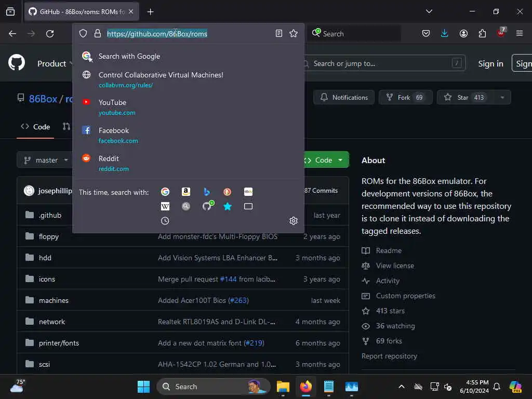
Task: Open the printer/fonts folder
Action: (x=59, y=343)
